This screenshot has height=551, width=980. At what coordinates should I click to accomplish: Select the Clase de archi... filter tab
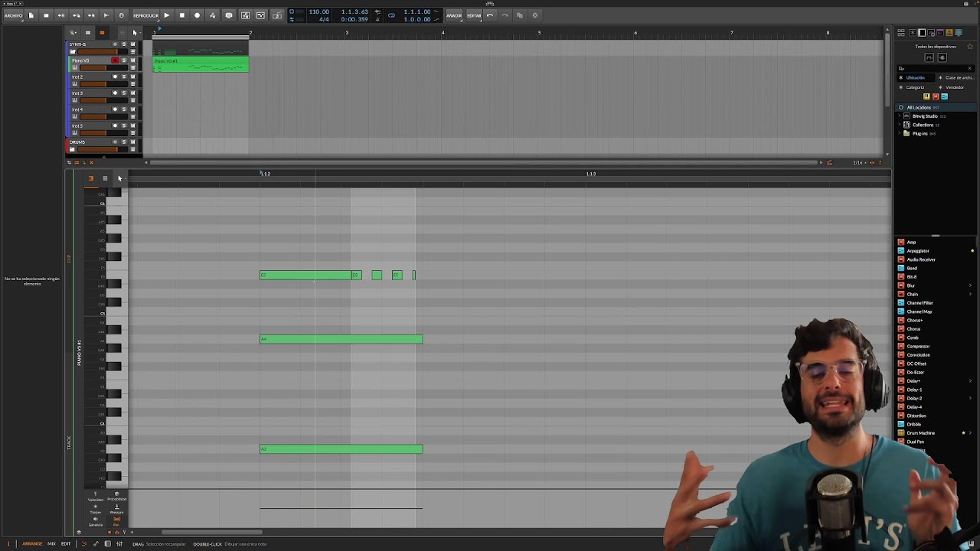click(x=957, y=77)
